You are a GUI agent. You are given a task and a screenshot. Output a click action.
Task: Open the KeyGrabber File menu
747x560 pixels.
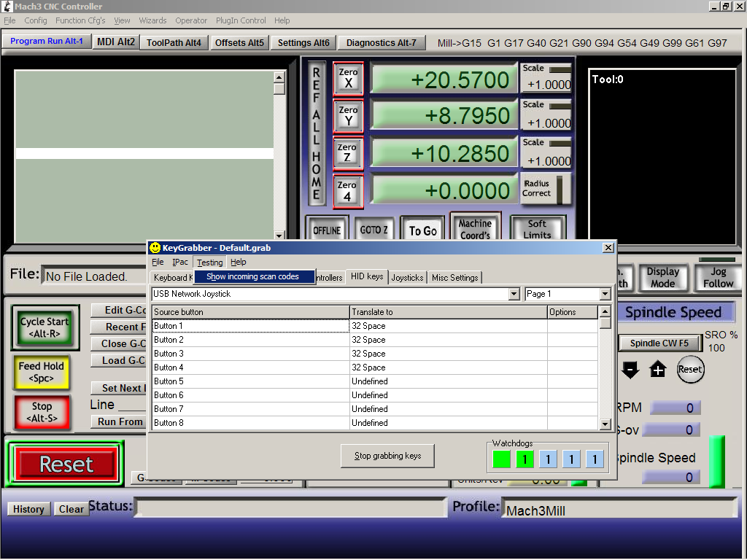click(158, 262)
